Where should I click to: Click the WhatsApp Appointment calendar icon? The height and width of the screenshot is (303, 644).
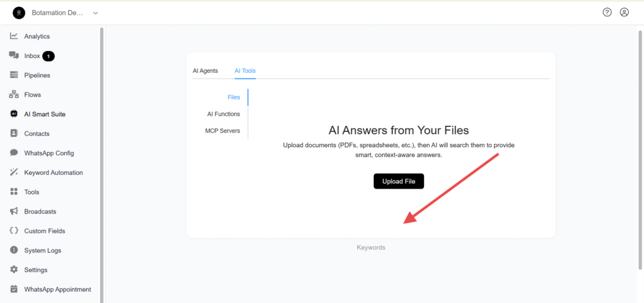coord(14,289)
